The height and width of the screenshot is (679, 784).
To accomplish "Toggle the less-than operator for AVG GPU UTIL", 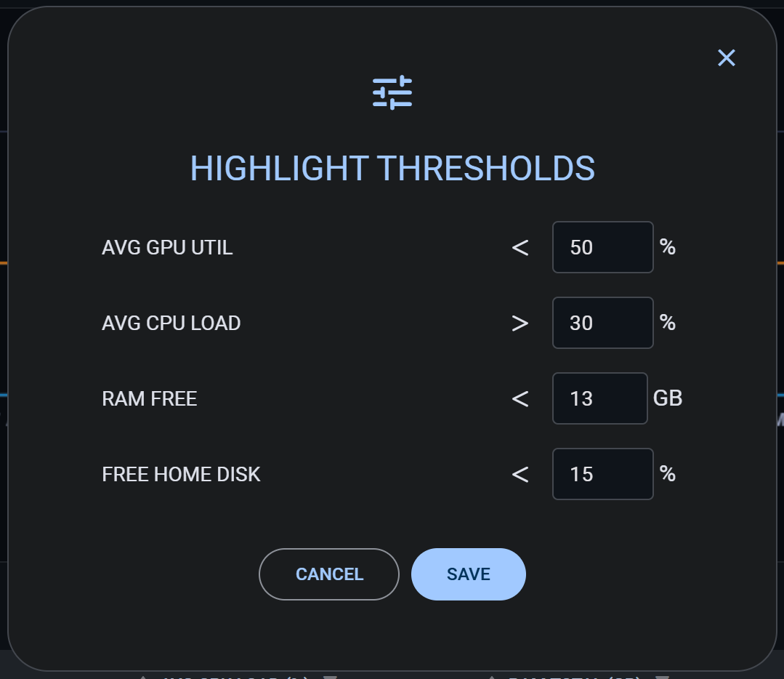I will coord(520,247).
